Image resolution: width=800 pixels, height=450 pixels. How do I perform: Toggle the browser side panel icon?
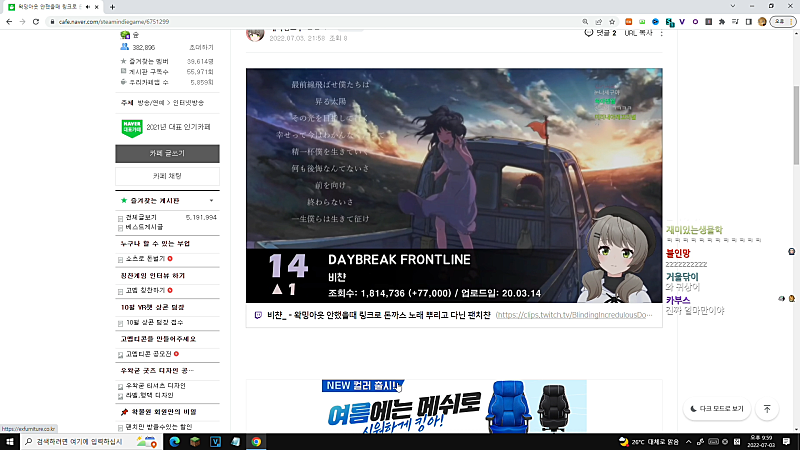tap(748, 22)
